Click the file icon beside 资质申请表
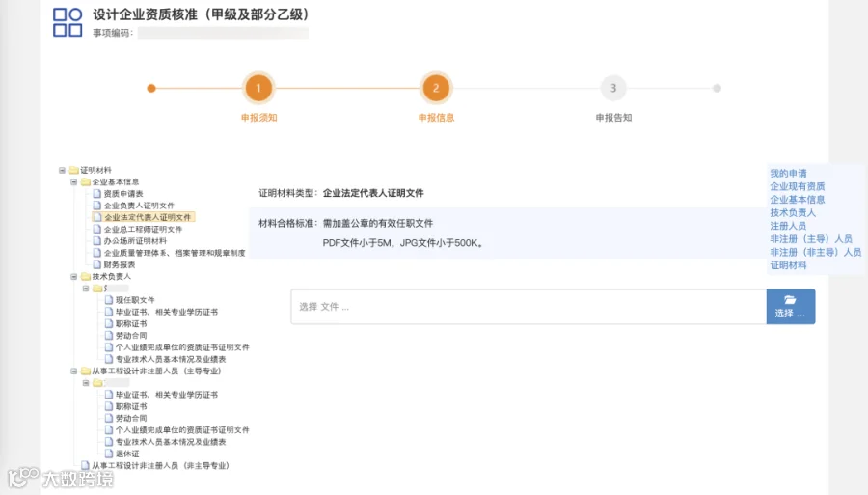868x495 pixels. pyautogui.click(x=96, y=193)
